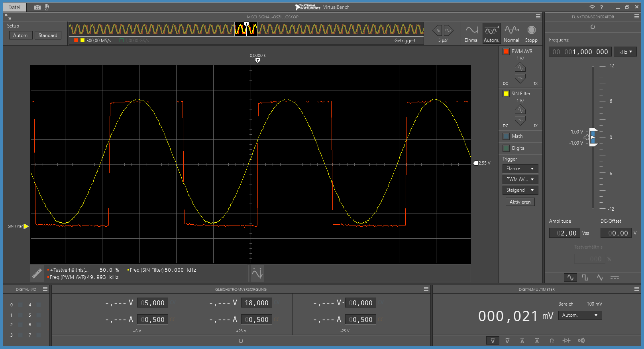Click the measurements ruler icon
Image resolution: width=644 pixels, height=349 pixels.
pos(37,273)
